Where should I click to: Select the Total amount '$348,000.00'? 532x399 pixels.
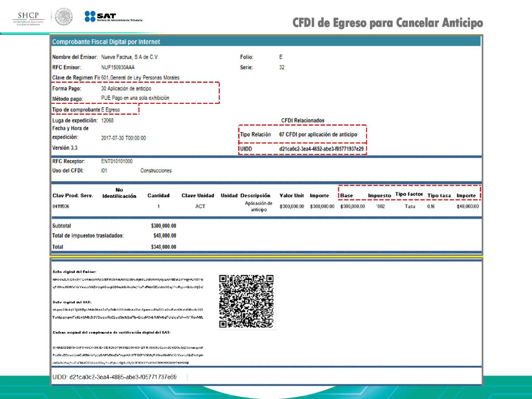pyautogui.click(x=164, y=247)
